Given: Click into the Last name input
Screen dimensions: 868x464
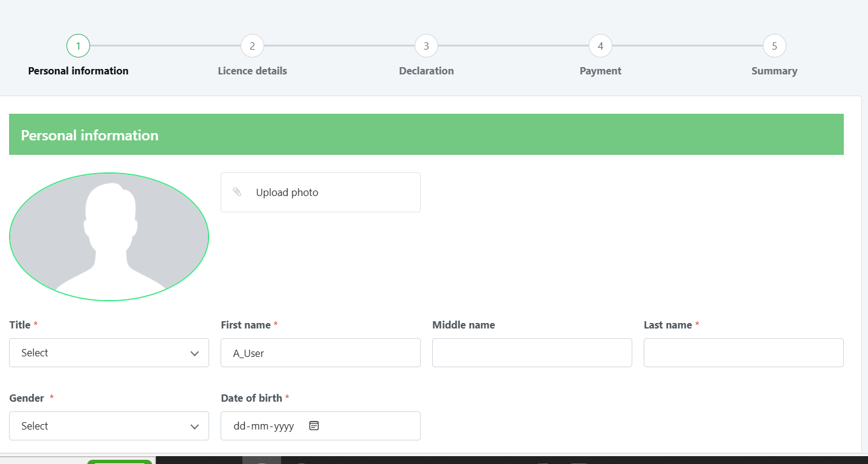Looking at the screenshot, I should click(x=743, y=353).
